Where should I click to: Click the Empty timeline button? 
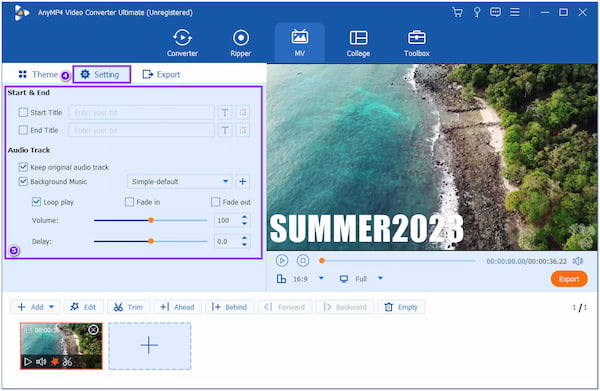click(401, 307)
